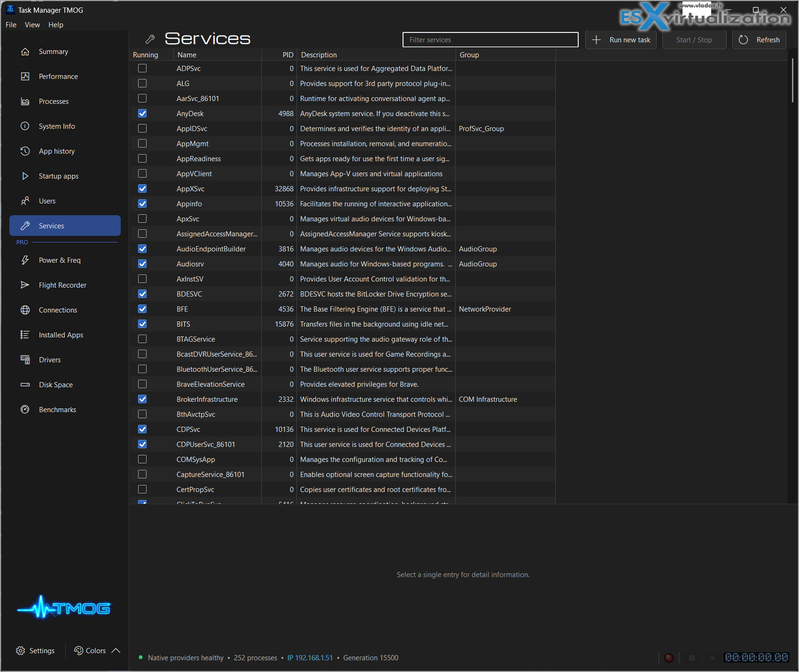Screen dimensions: 799x672
Task: Open Connections globe icon
Action: (25, 310)
